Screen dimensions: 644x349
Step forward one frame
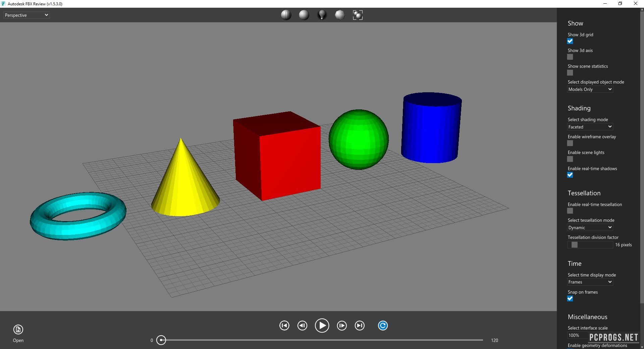tap(342, 326)
